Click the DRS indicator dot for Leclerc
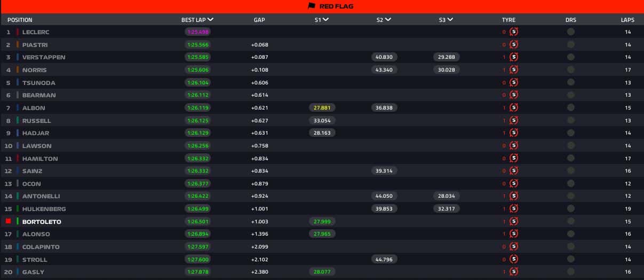The image size is (644, 280). (x=571, y=32)
